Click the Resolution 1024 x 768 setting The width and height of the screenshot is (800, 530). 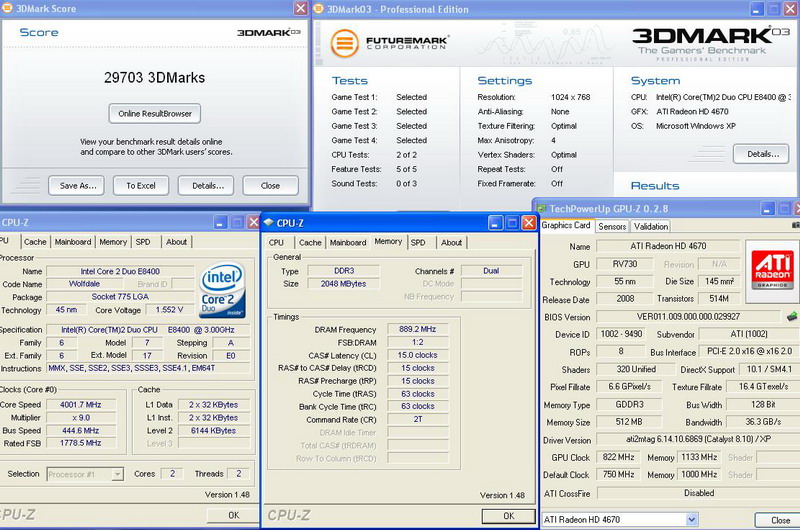click(570, 97)
